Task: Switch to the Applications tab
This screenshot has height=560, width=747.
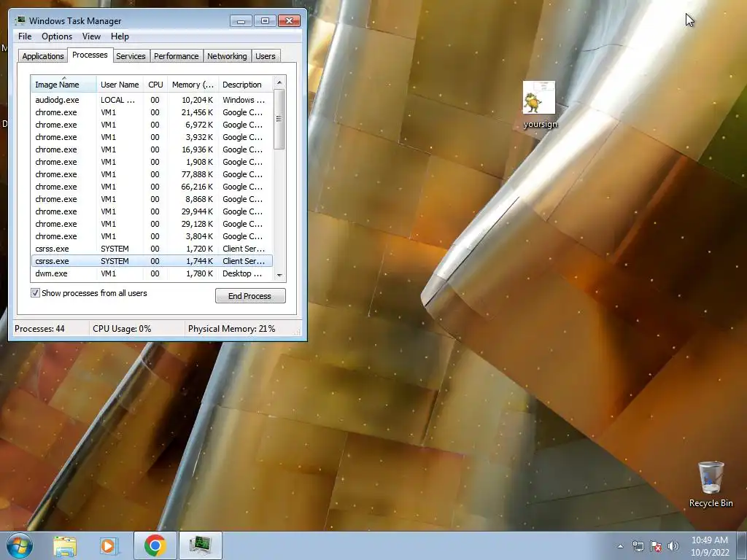Action: (43, 56)
